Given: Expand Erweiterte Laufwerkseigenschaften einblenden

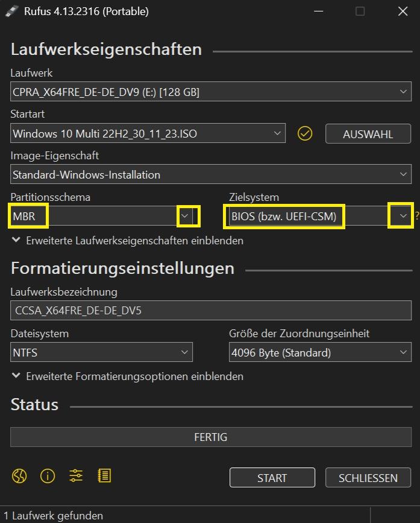Looking at the screenshot, I should click(128, 241).
